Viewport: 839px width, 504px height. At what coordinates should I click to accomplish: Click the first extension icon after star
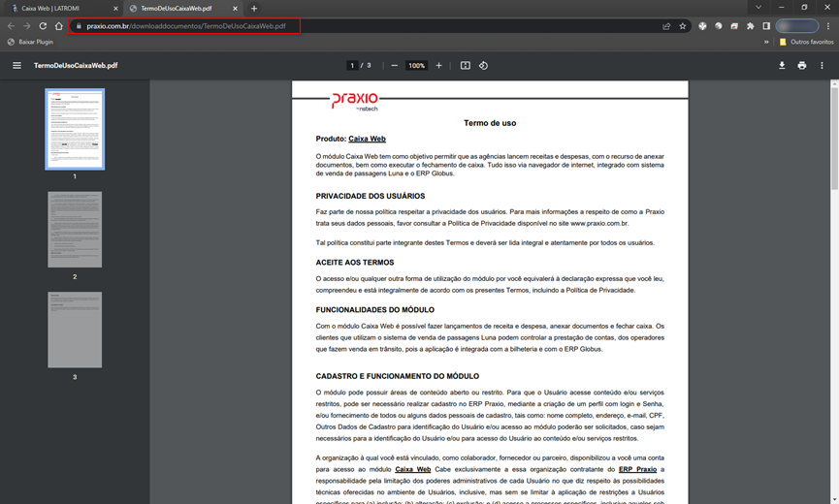(702, 25)
